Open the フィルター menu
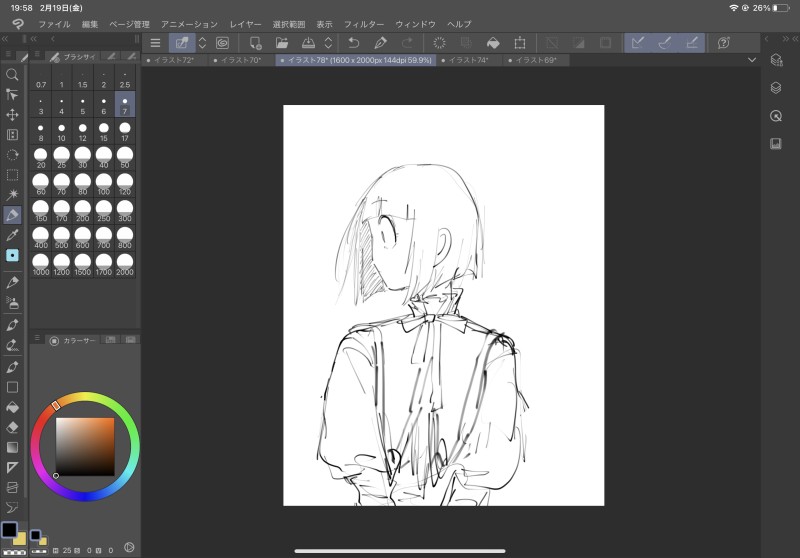 click(x=363, y=23)
